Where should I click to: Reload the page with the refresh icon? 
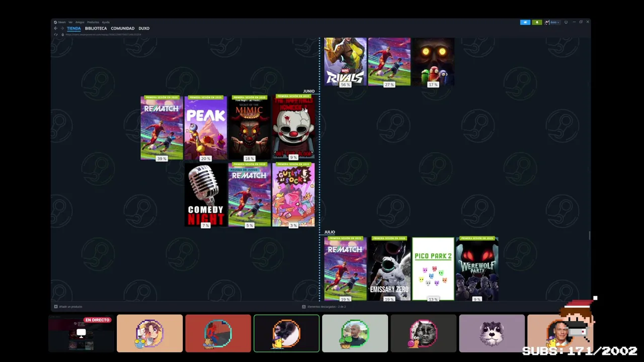(56, 34)
